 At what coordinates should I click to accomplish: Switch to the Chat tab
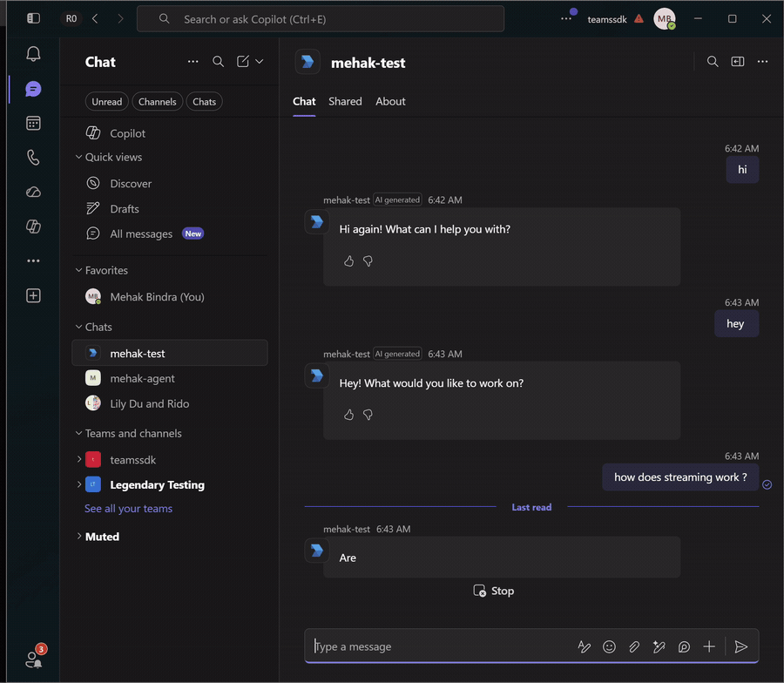click(304, 102)
